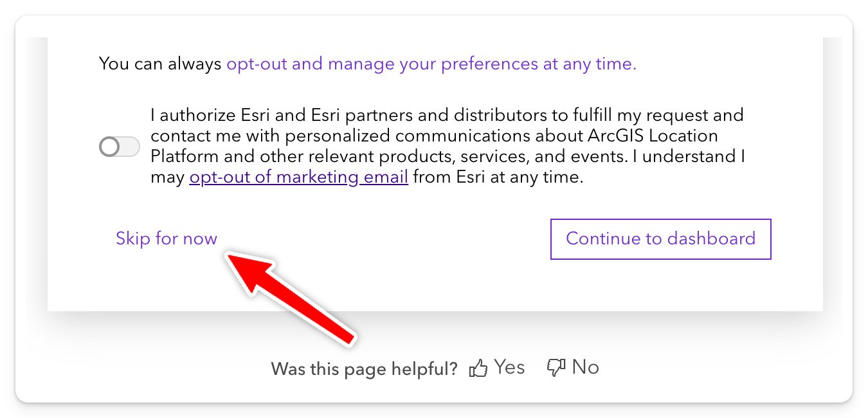
Task: Select "No" for page helpful feedback
Action: (x=585, y=367)
